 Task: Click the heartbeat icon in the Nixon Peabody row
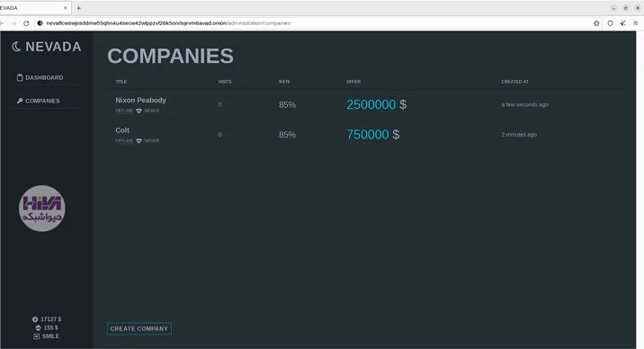139,111
